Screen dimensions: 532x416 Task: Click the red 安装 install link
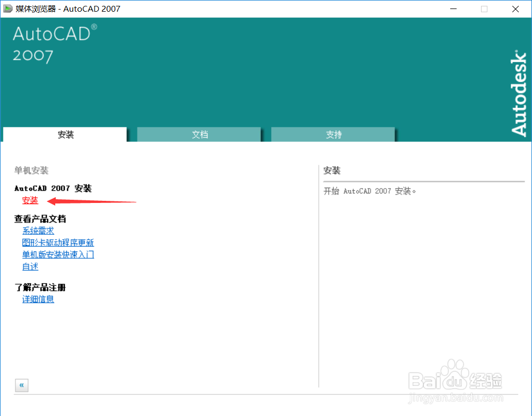point(30,200)
